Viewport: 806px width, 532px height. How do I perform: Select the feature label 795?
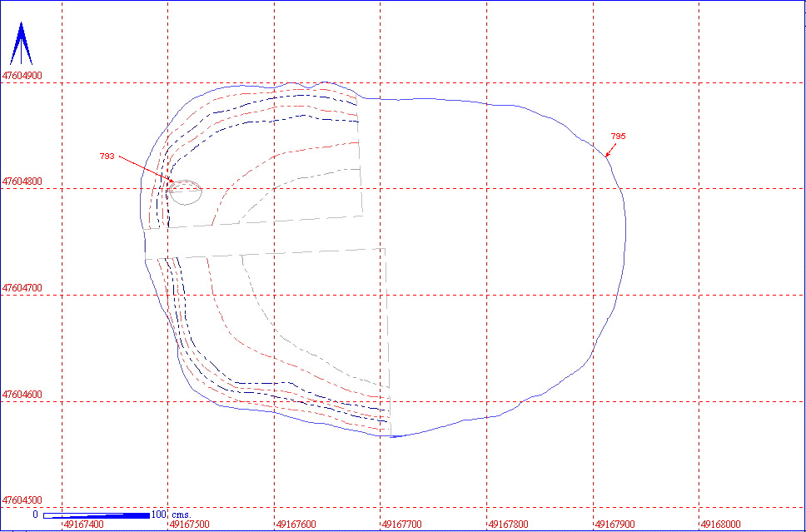tap(618, 137)
